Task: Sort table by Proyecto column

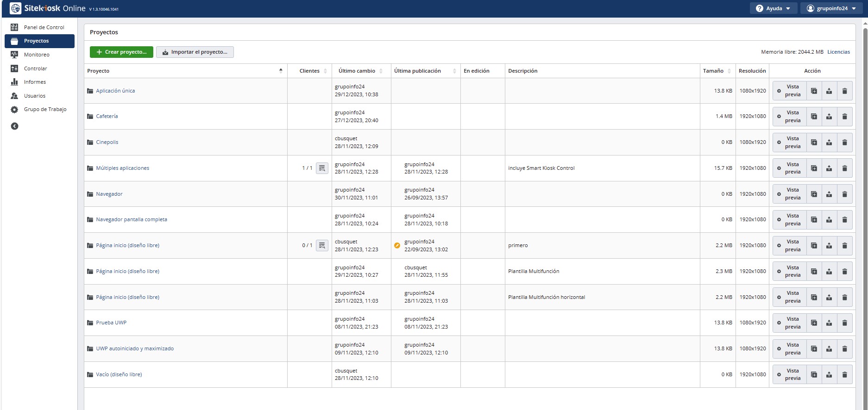Action: tap(185, 71)
